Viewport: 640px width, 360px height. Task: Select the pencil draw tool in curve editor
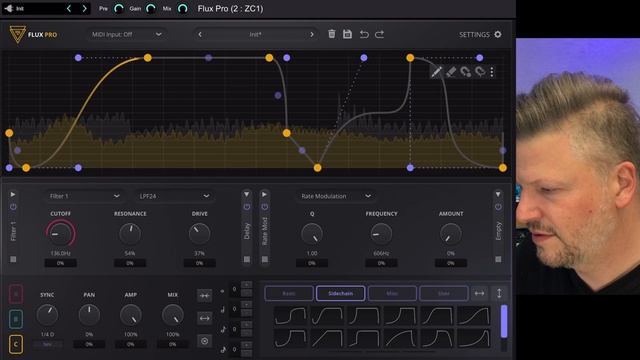[x=436, y=72]
